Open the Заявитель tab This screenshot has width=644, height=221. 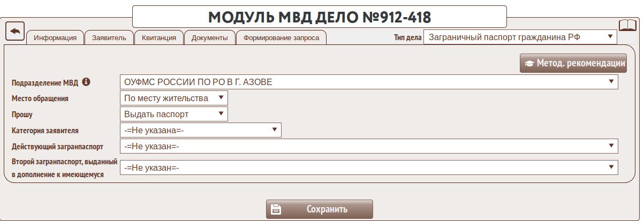pyautogui.click(x=109, y=37)
